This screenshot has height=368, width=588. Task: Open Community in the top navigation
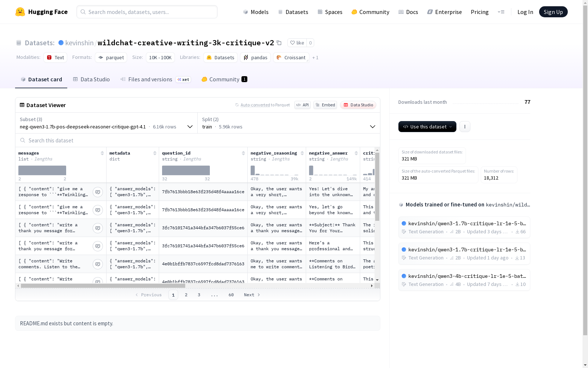click(370, 12)
